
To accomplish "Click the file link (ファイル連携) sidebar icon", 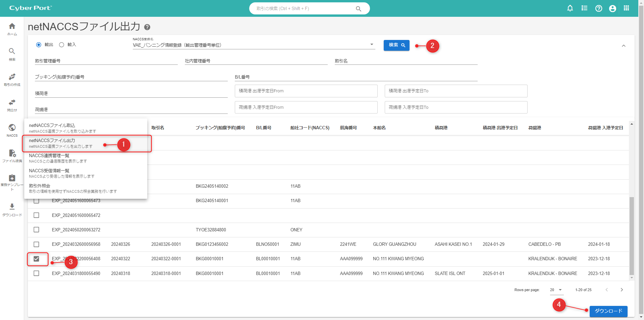I will tap(12, 153).
